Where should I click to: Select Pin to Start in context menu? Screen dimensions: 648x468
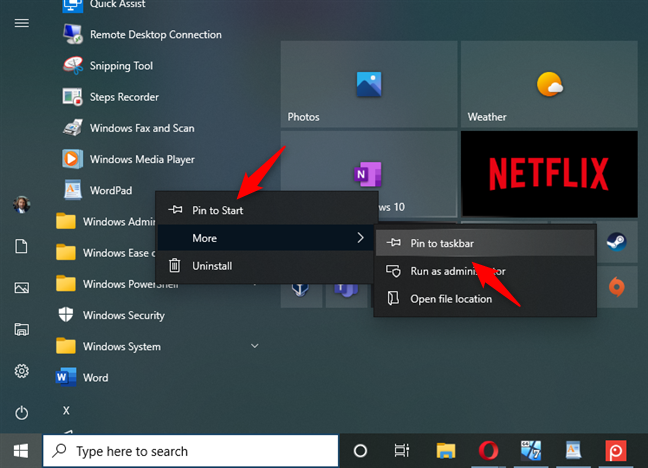coord(267,210)
